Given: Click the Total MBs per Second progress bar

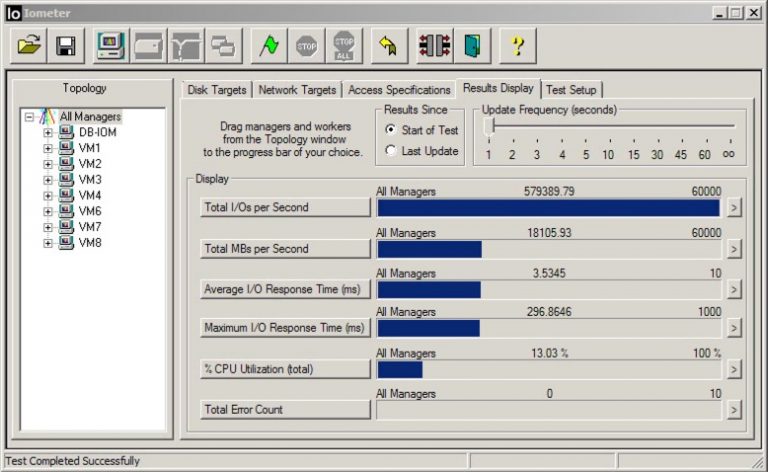Looking at the screenshot, I should click(x=549, y=249).
